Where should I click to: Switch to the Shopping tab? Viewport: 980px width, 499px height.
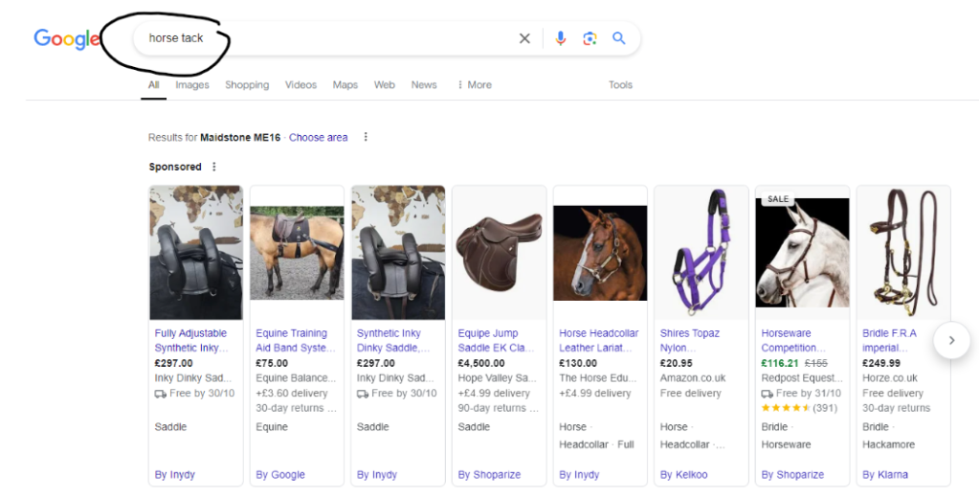tap(247, 85)
